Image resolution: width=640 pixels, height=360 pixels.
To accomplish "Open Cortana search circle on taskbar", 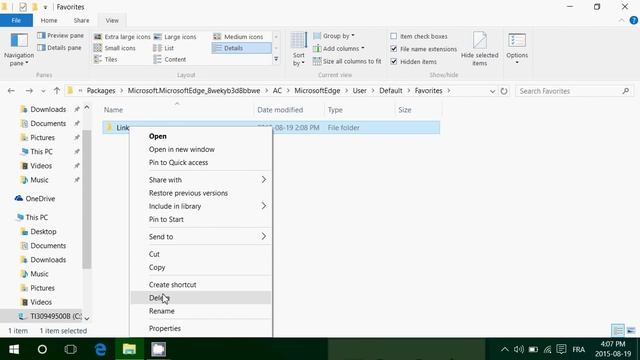I will [42, 349].
